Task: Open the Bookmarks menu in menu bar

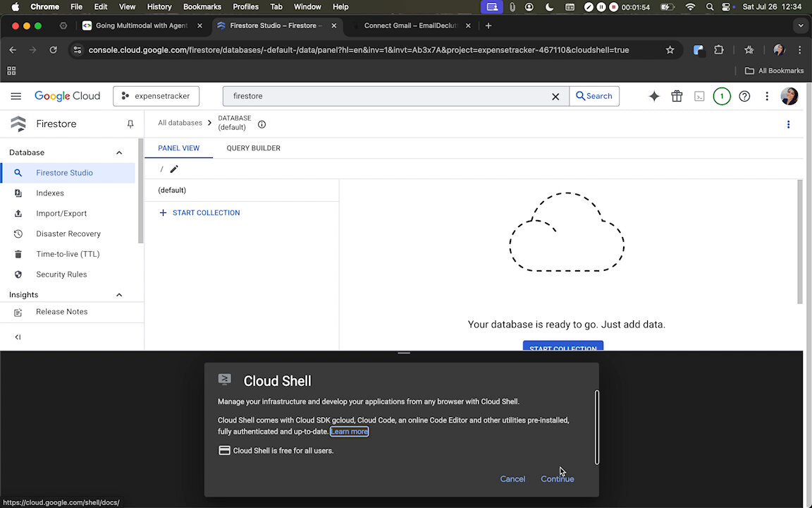Action: point(202,7)
